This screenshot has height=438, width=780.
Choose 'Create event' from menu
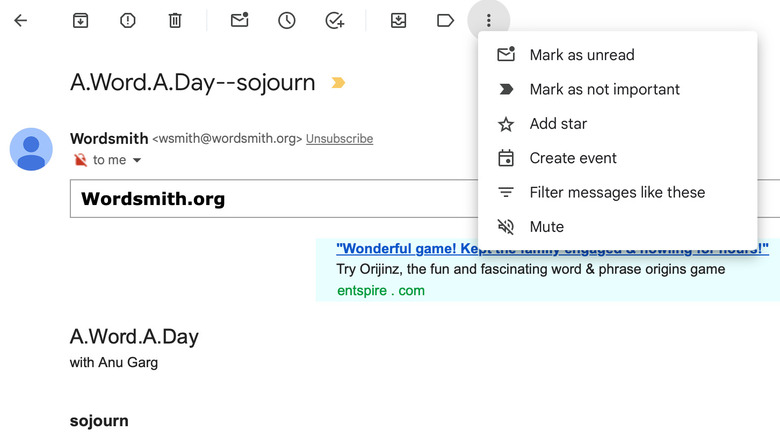573,158
